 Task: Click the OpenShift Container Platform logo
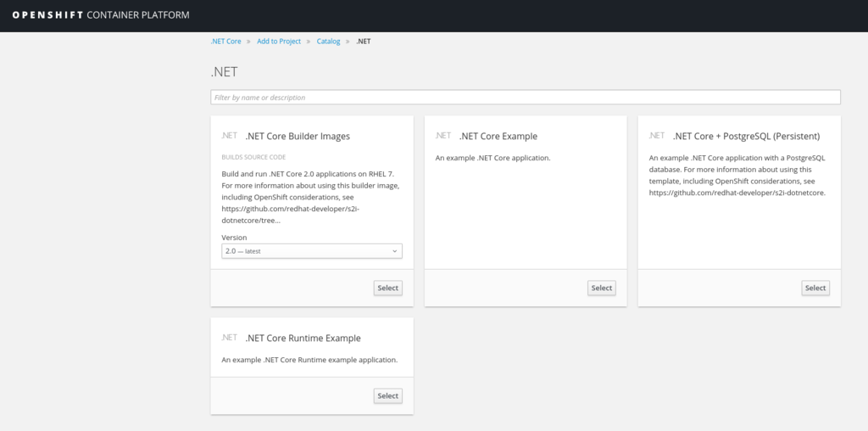point(101,15)
